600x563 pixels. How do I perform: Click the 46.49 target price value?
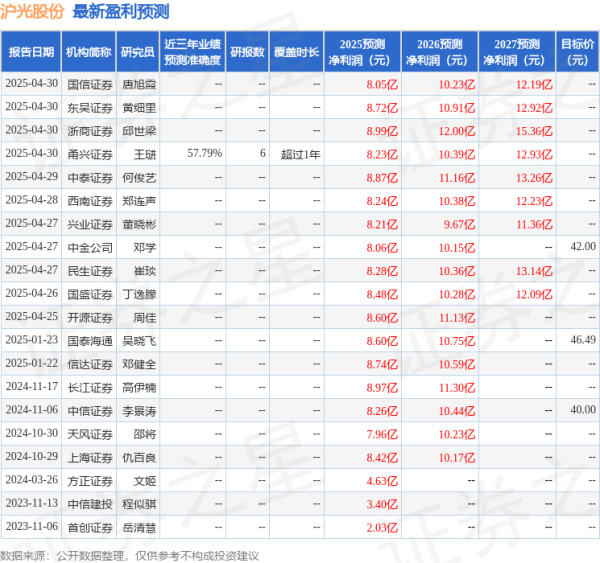pyautogui.click(x=583, y=340)
